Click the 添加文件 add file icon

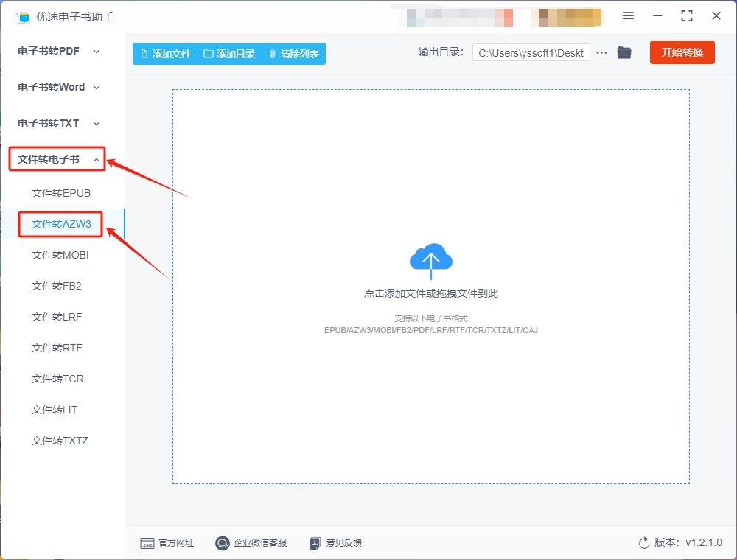(x=144, y=53)
